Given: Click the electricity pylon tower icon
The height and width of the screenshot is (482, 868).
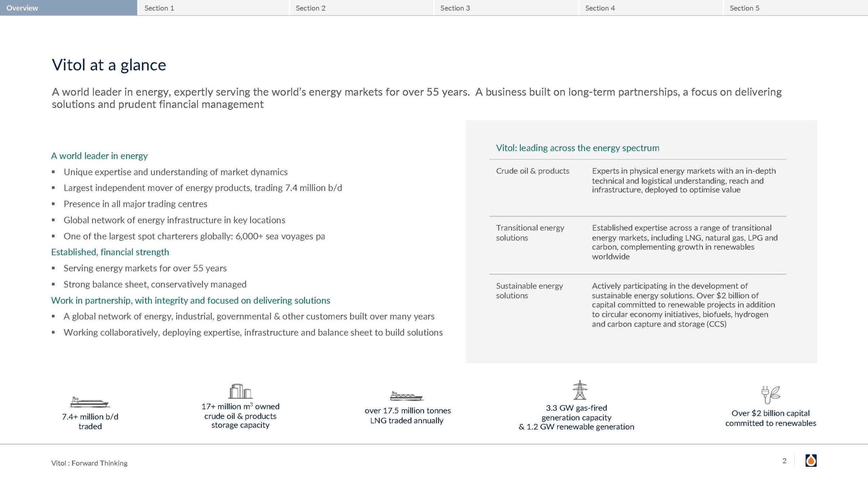Looking at the screenshot, I should [x=580, y=390].
